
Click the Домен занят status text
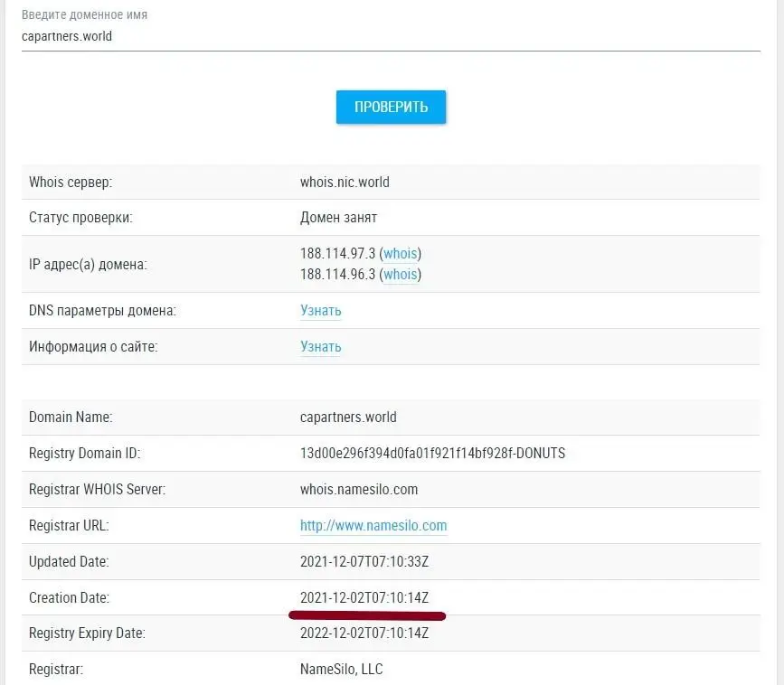coord(338,218)
